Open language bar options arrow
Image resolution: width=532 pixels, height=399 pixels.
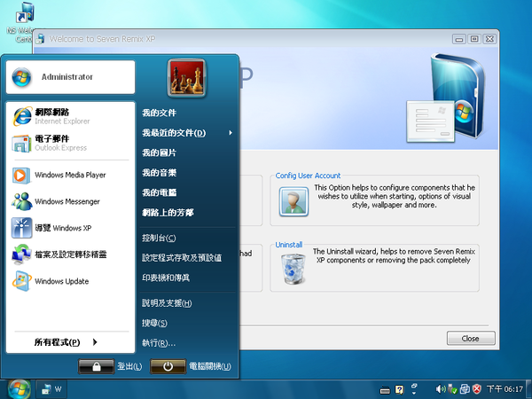[414, 393]
